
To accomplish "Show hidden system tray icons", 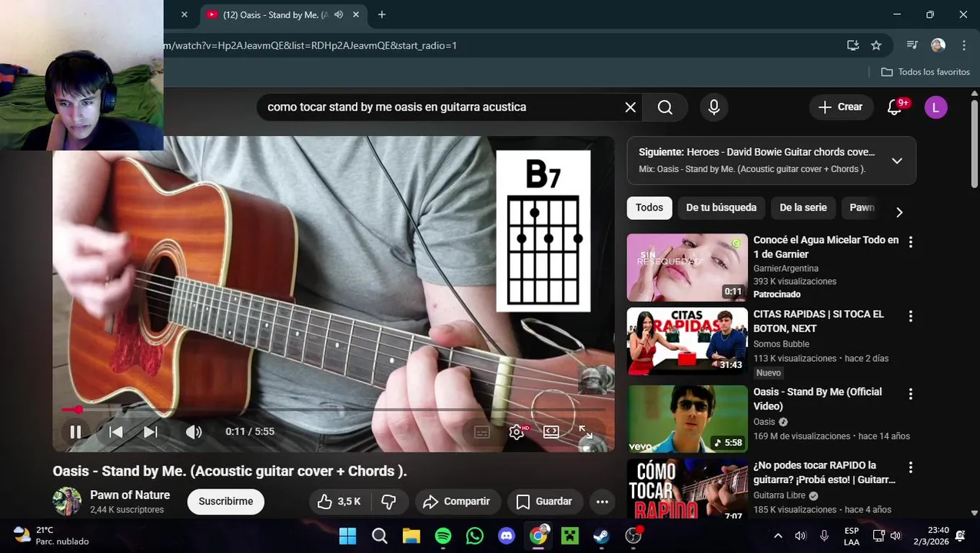I will pyautogui.click(x=778, y=536).
